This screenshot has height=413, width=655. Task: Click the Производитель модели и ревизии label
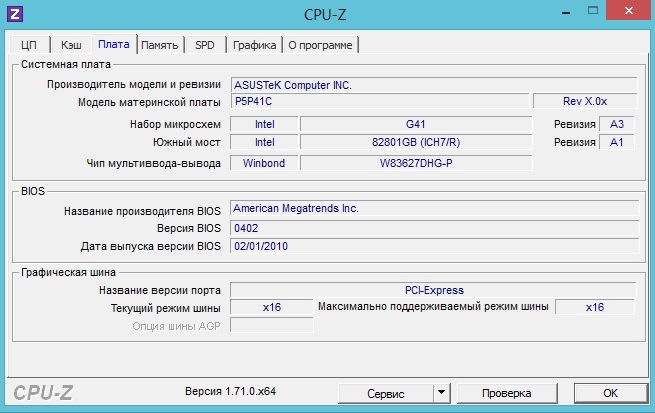tap(134, 84)
